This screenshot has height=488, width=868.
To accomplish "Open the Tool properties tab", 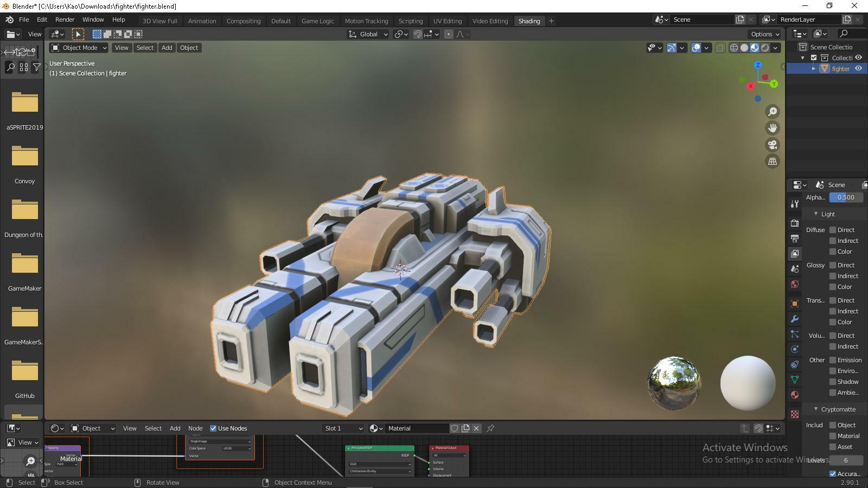I will [795, 204].
